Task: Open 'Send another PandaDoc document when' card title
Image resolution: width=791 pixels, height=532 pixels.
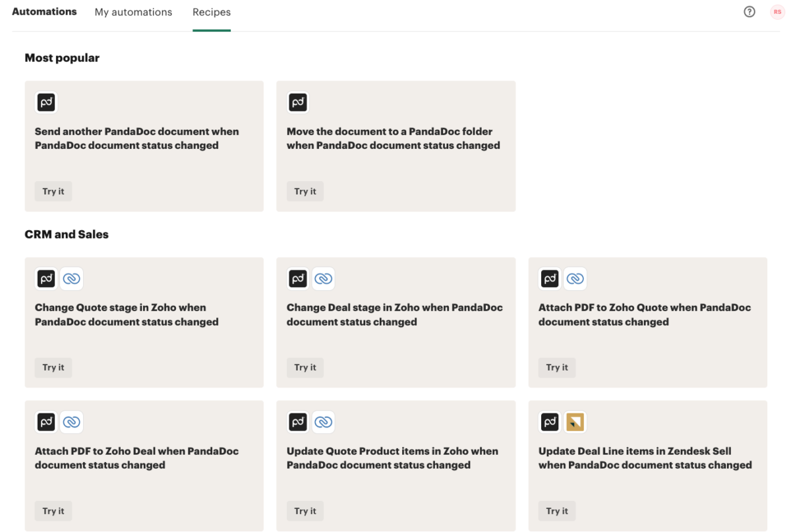Action: [x=137, y=138]
